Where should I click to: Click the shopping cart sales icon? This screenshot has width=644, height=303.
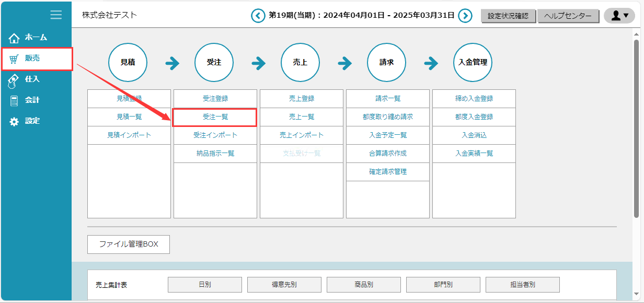click(x=14, y=59)
